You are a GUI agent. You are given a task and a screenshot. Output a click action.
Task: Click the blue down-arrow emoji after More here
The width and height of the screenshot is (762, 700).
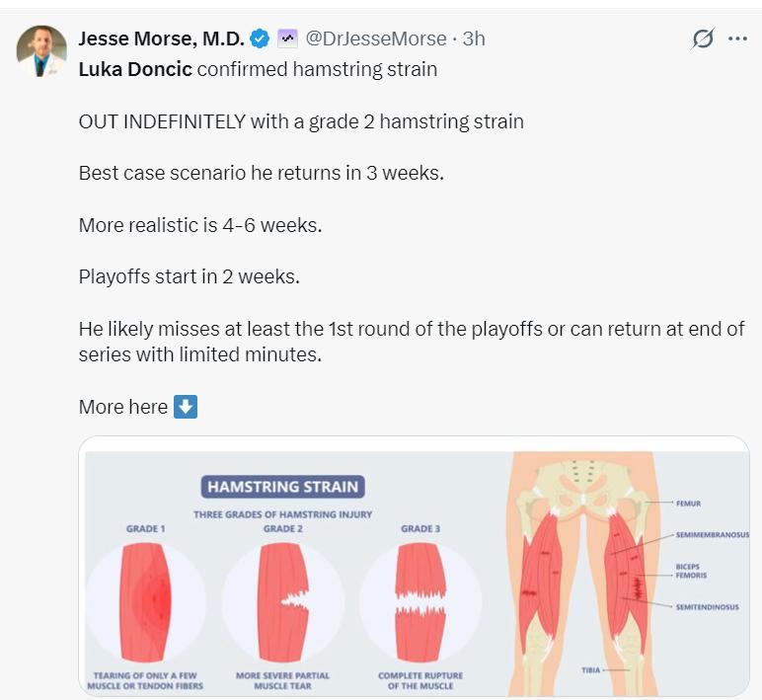click(x=186, y=407)
